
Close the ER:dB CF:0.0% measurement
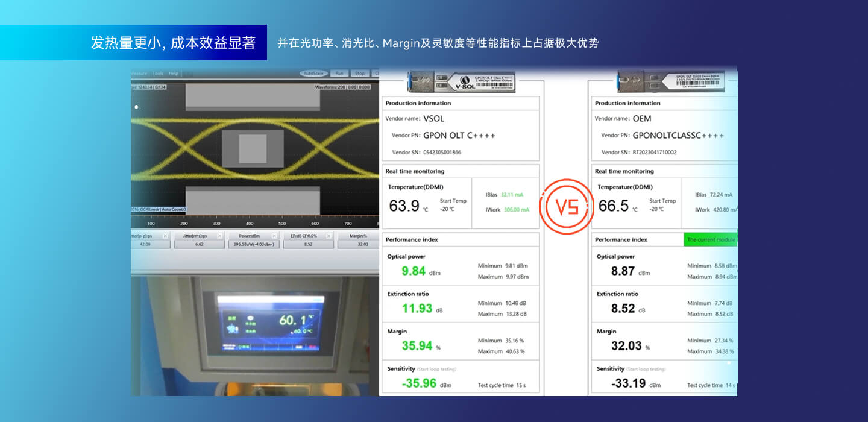tap(329, 236)
